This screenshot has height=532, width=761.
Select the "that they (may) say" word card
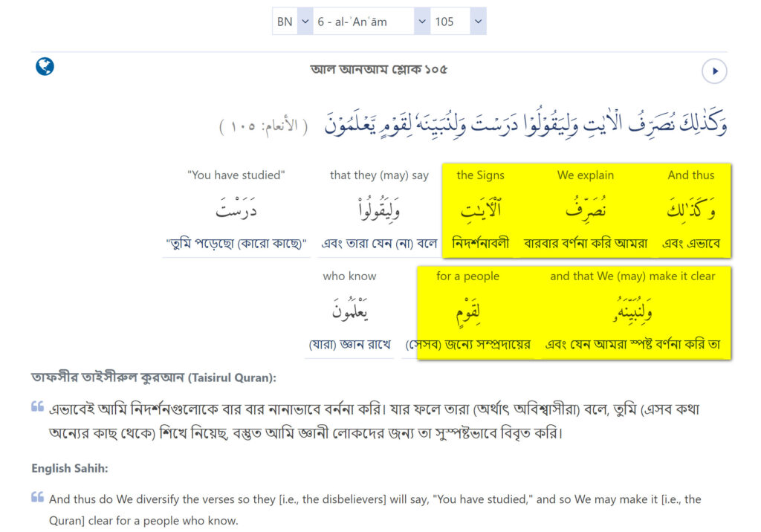(379, 210)
